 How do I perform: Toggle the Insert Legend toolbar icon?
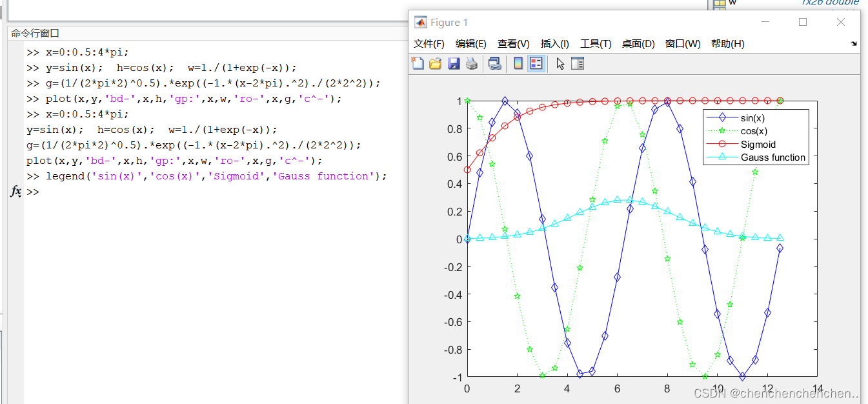click(536, 63)
